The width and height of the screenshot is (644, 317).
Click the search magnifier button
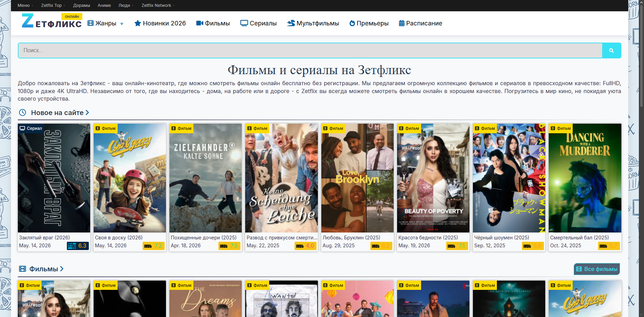[611, 50]
